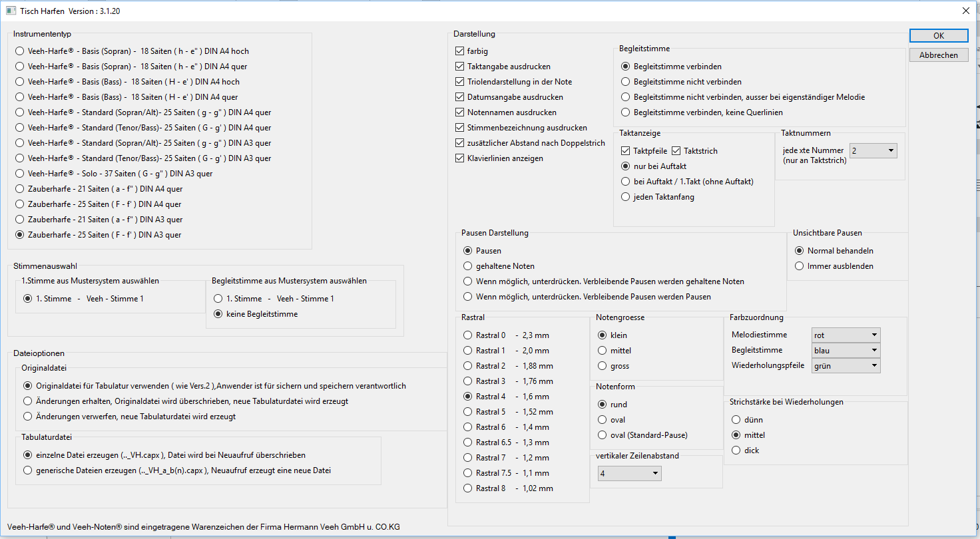
Task: Disable Klavierlinien anzeigen checkbox
Action: (x=460, y=158)
